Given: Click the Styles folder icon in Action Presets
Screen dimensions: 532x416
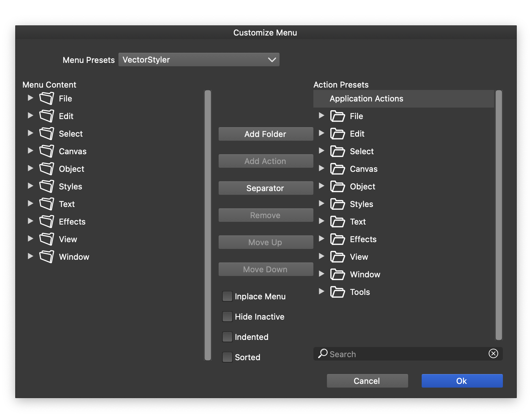Looking at the screenshot, I should 337,204.
